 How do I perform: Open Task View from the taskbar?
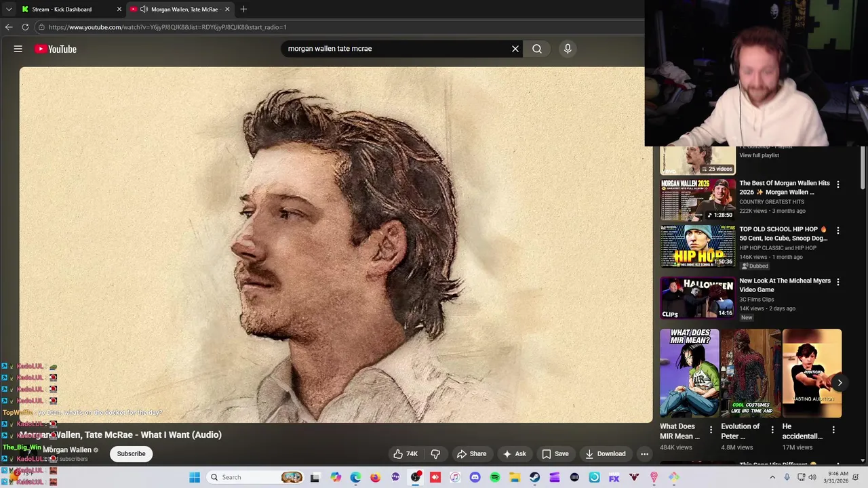click(315, 477)
